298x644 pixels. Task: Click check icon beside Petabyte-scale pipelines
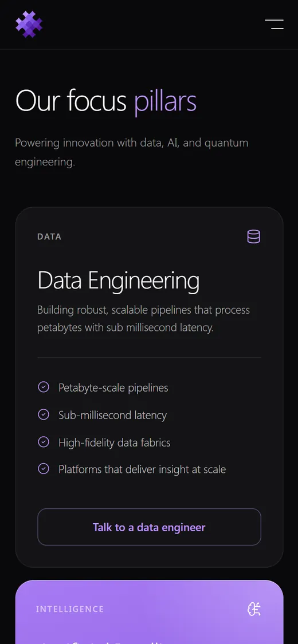44,387
